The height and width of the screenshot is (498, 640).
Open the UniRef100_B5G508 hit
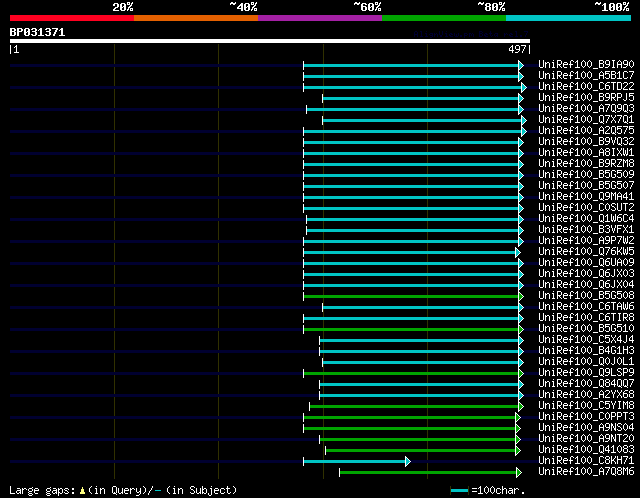pyautogui.click(x=586, y=296)
